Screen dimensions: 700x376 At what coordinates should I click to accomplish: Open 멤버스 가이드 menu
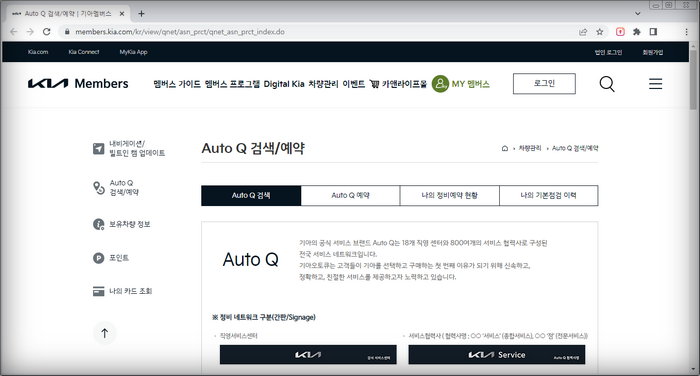click(x=177, y=84)
